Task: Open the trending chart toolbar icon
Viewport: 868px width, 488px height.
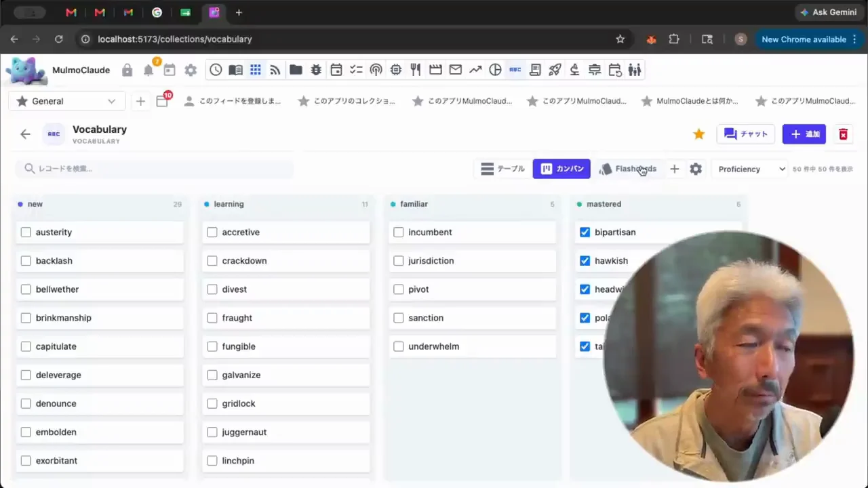Action: pyautogui.click(x=475, y=70)
